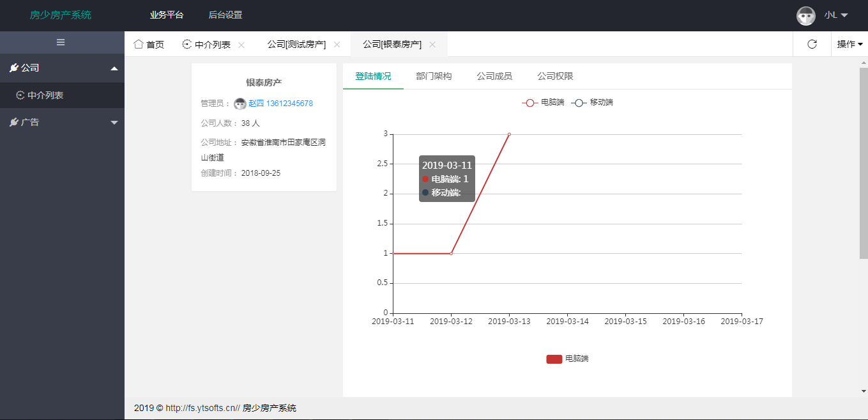Image resolution: width=868 pixels, height=420 pixels.
Task: Toggle 电脑端 series in chart legend
Action: pyautogui.click(x=543, y=102)
